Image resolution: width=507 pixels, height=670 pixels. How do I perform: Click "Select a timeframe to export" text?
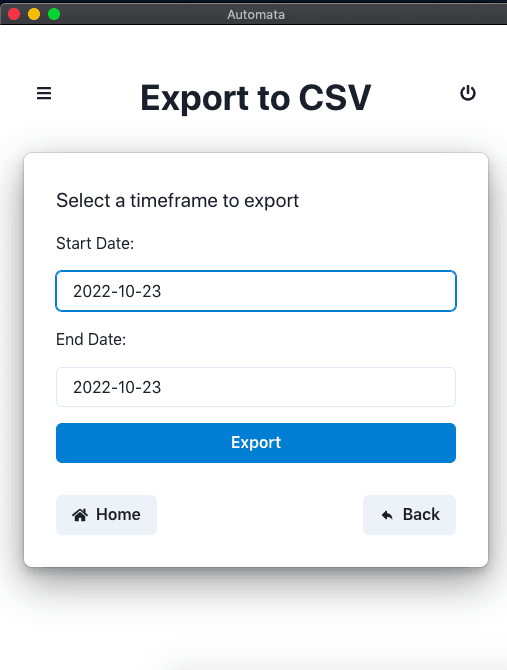(177, 200)
